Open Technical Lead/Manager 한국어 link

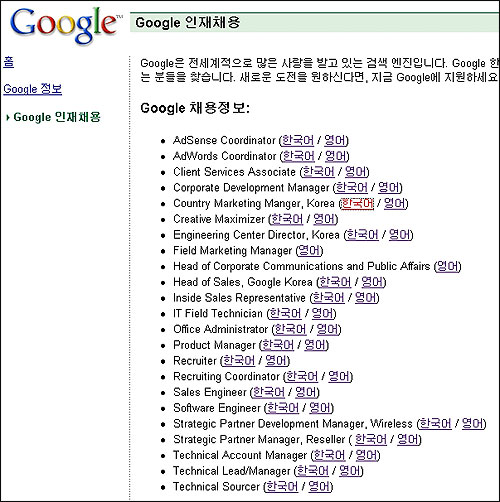coord(313,471)
